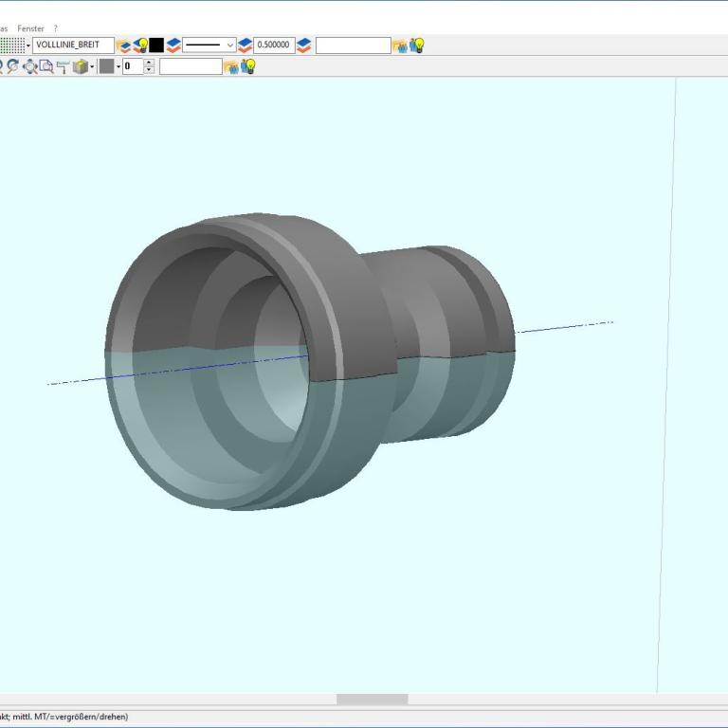The height and width of the screenshot is (728, 728).
Task: Click the folder icon beside VOLLLINIE_BREIT
Action: (123, 45)
